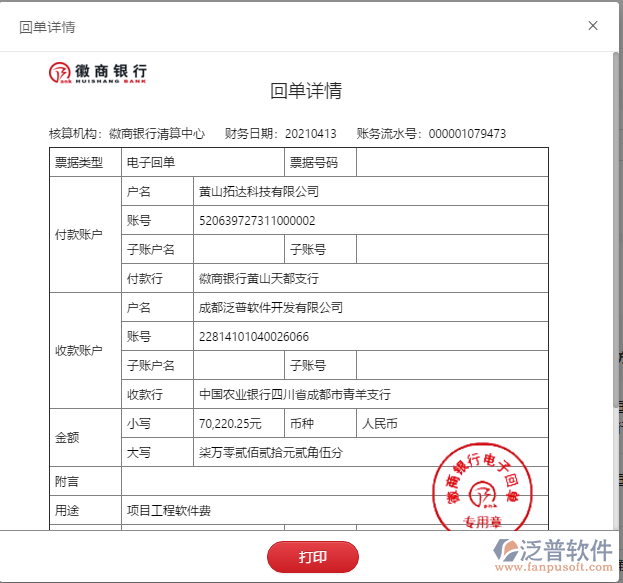The width and height of the screenshot is (623, 583).
Task: Click the large centered 回单详情 heading
Action: pos(306,91)
